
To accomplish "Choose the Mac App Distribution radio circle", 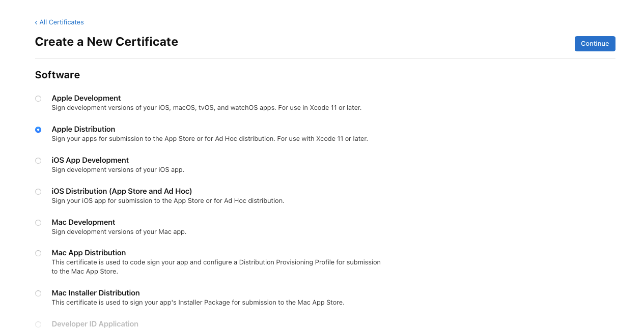I will [38, 253].
